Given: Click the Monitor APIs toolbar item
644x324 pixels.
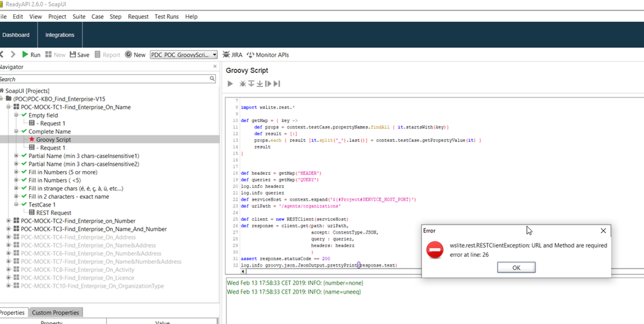Looking at the screenshot, I should (x=268, y=55).
